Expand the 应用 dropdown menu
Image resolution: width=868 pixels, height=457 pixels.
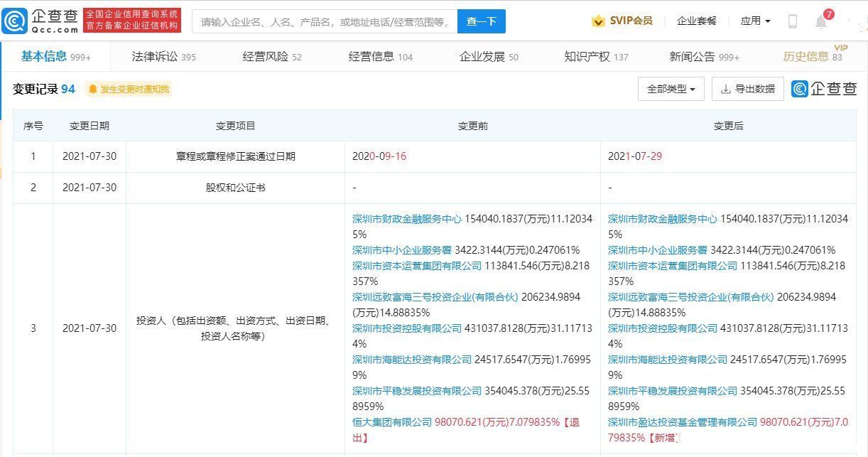755,21
